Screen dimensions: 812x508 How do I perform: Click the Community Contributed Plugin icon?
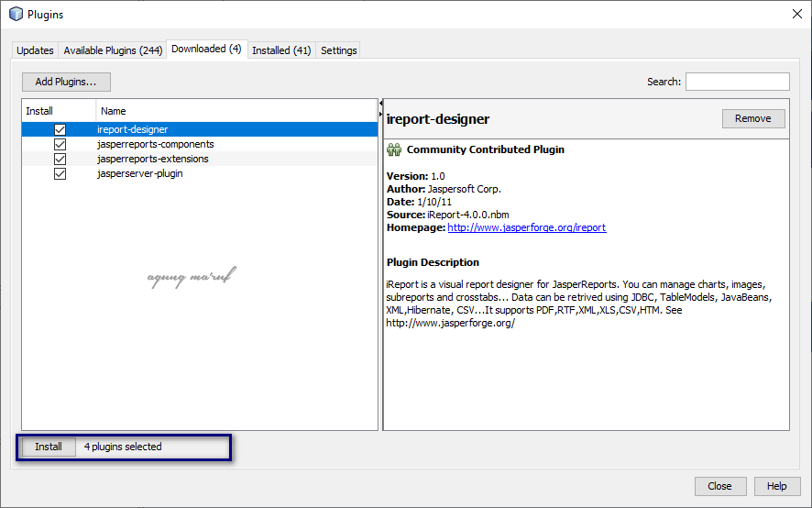(x=394, y=149)
